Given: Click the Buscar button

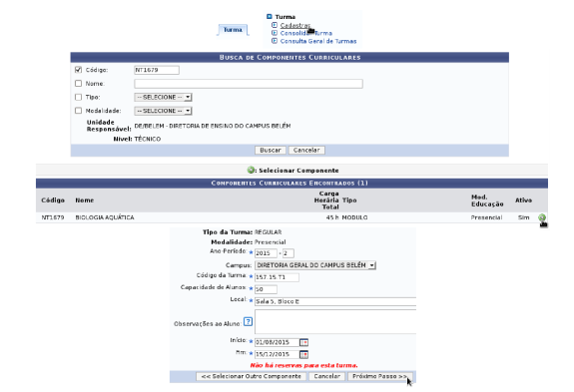Looking at the screenshot, I should (271, 150).
